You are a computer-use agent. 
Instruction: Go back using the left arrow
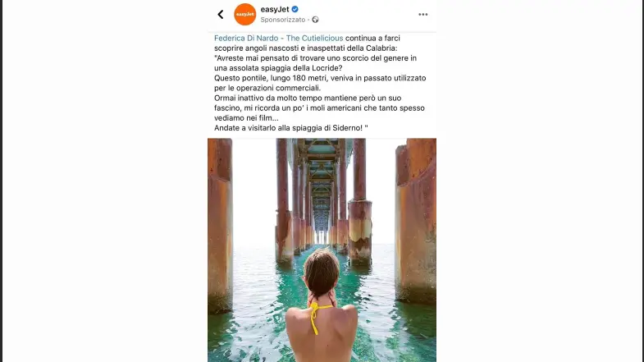(x=221, y=15)
